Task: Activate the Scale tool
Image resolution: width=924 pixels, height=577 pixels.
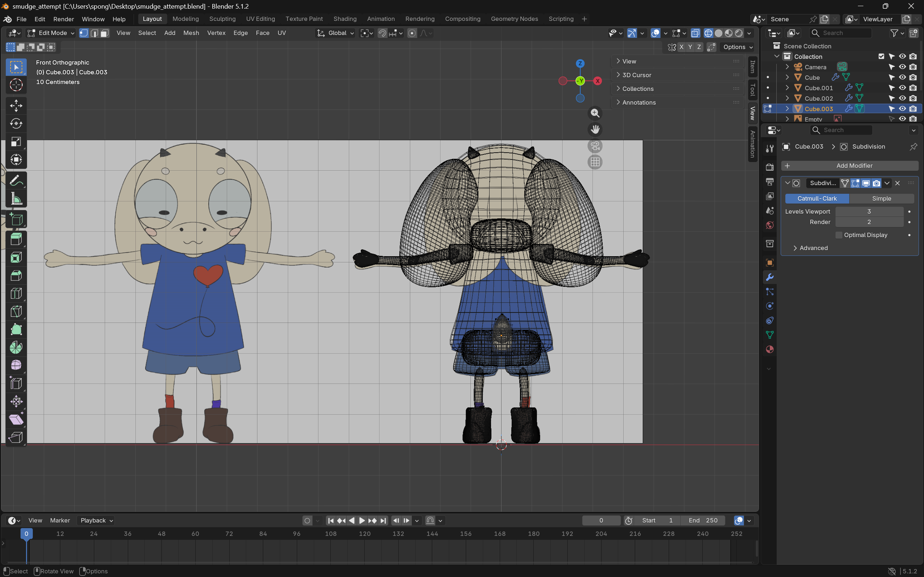Action: click(16, 141)
